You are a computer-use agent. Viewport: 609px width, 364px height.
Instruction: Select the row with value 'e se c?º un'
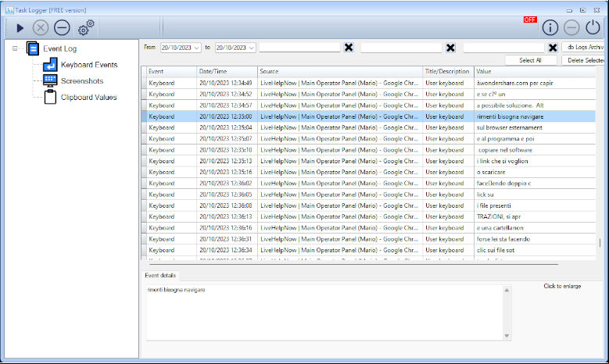click(368, 95)
